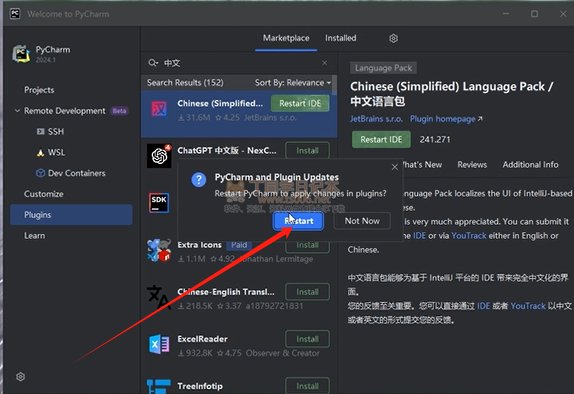The width and height of the screenshot is (574, 394).
Task: Install Chinese-English Translate plugin
Action: click(307, 292)
